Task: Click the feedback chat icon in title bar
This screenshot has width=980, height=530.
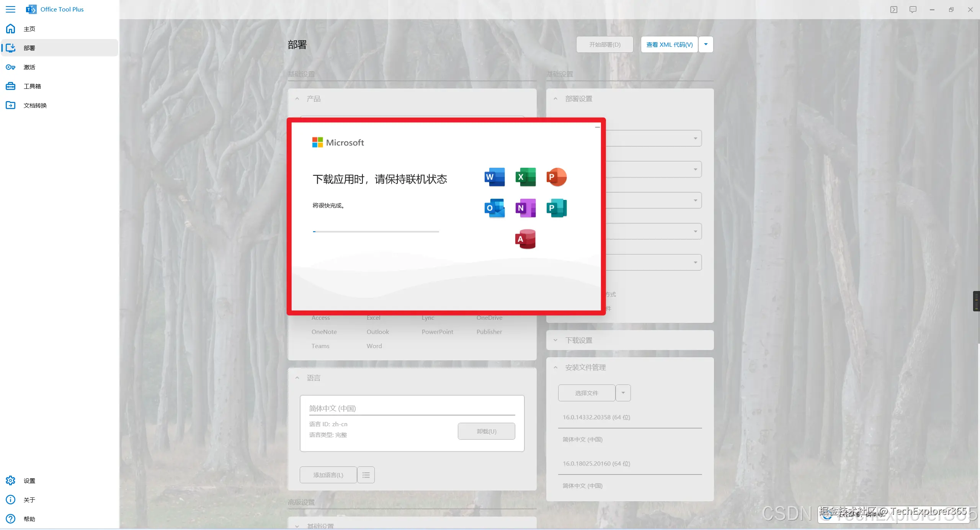Action: coord(913,10)
